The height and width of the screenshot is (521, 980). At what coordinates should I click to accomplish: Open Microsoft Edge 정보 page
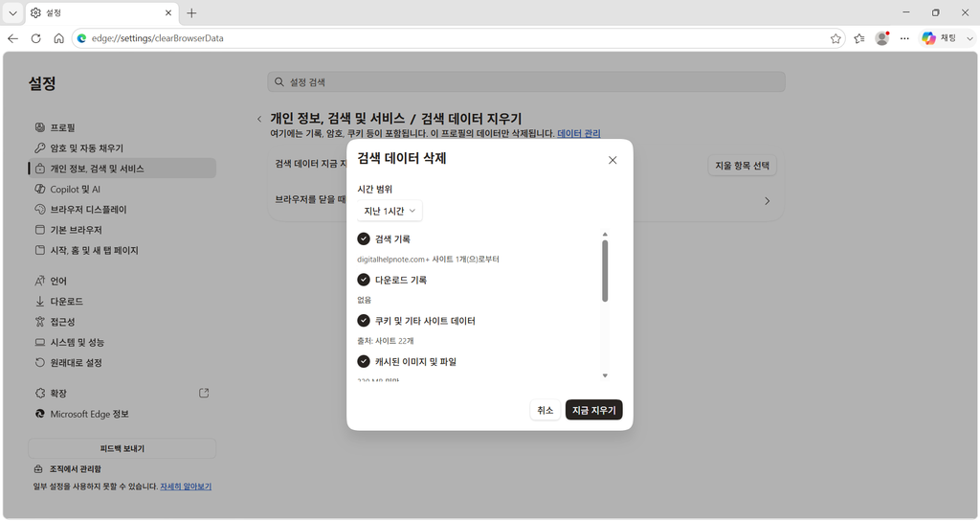(122, 414)
